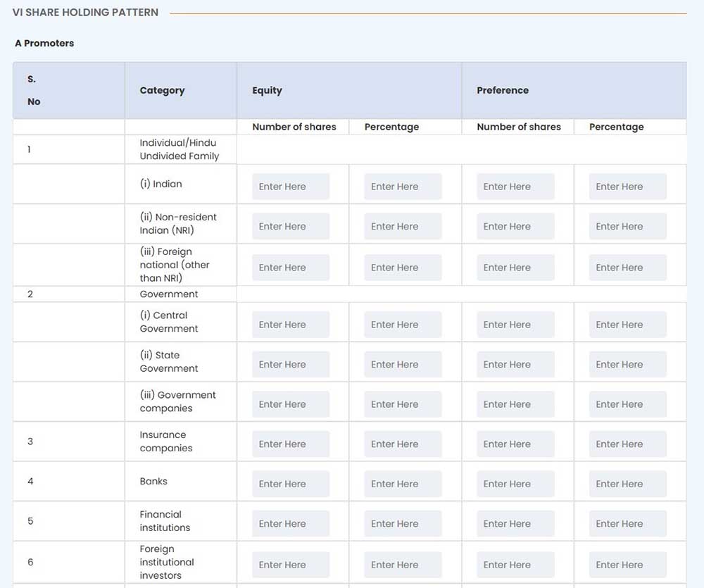Enter Equity Percentage for Indian promoters

click(x=403, y=187)
